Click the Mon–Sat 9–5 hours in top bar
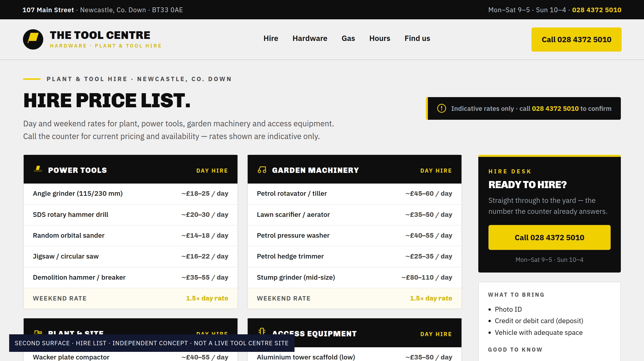 click(509, 10)
